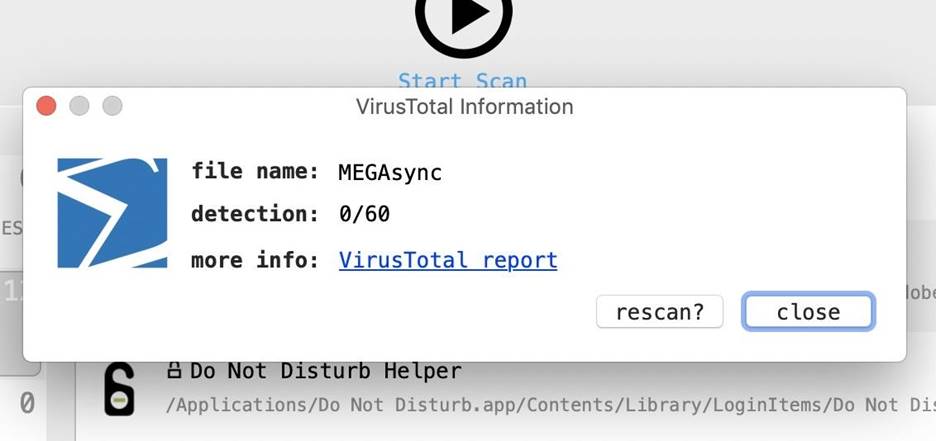Viewport: 936px width, 441px height.
Task: Click the Do Not Disturb.app file path
Action: [x=550, y=406]
